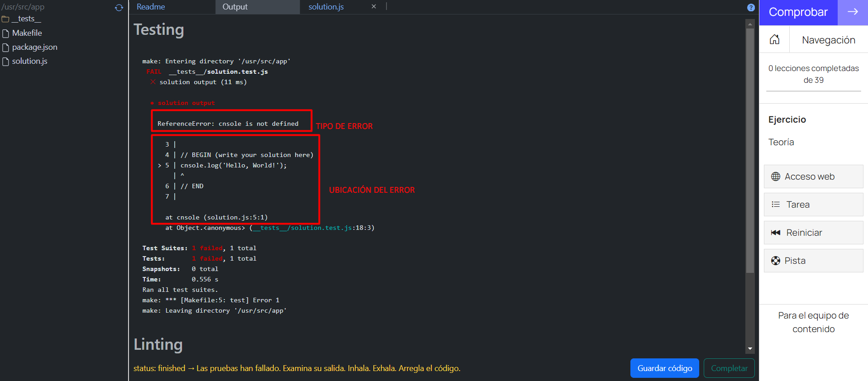Click the next arrow beside Comprobar
Image resolution: width=868 pixels, height=381 pixels.
point(853,12)
